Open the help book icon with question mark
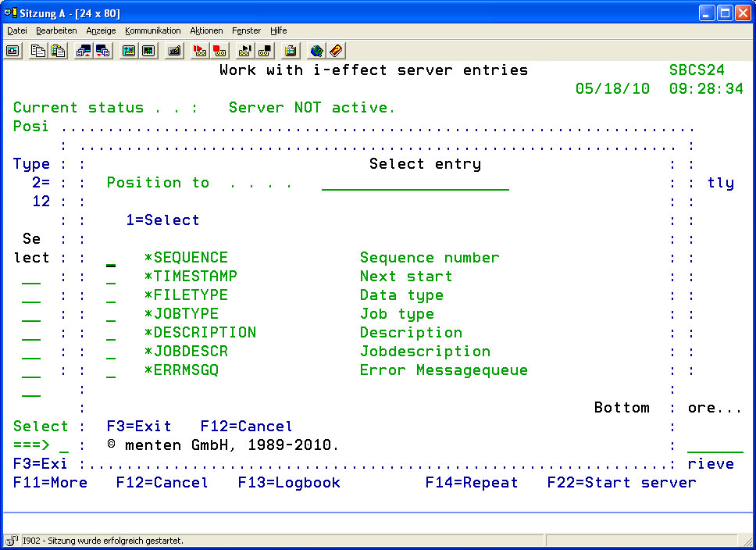756x550 pixels. pyautogui.click(x=336, y=51)
